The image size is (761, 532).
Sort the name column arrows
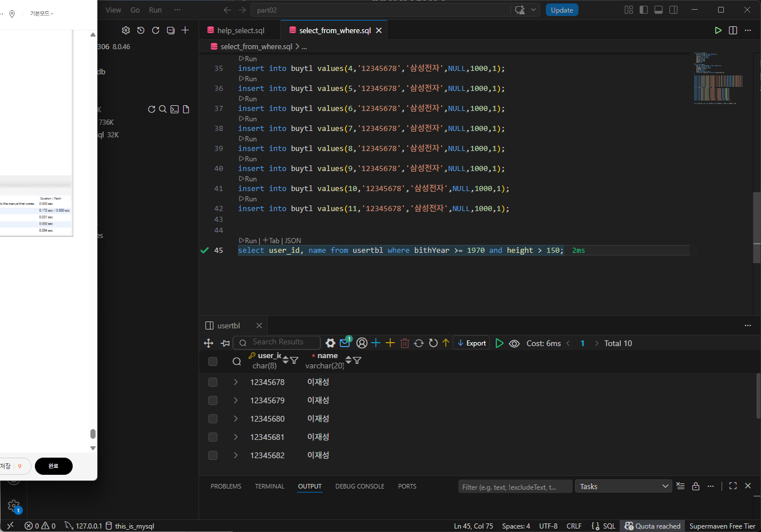[348, 360]
